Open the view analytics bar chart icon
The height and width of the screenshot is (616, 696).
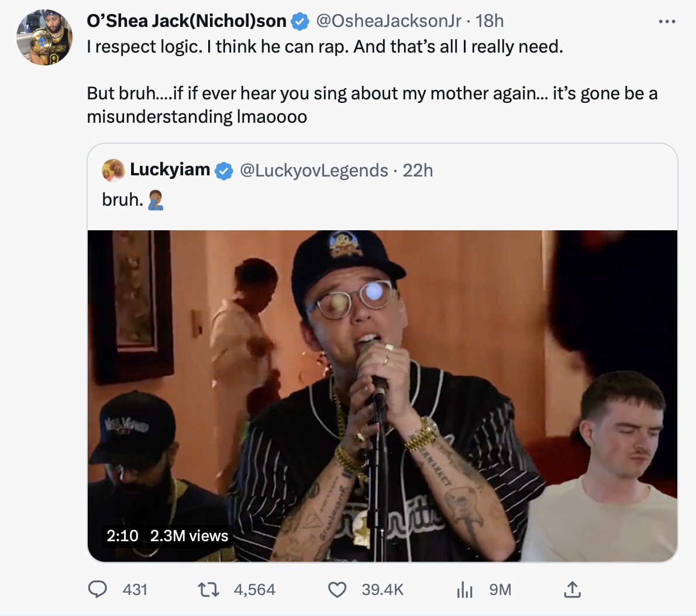pyautogui.click(x=464, y=590)
